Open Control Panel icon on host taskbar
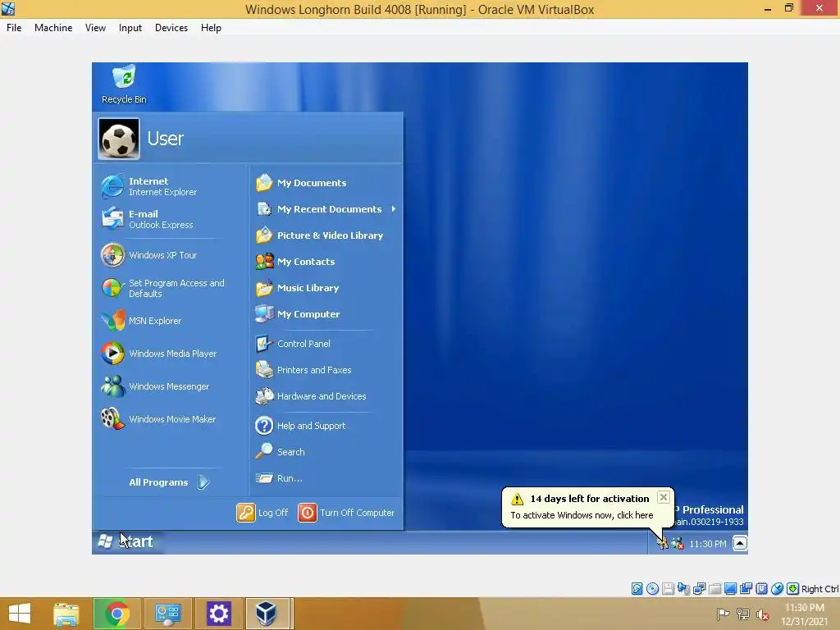The width and height of the screenshot is (840, 630). pyautogui.click(x=167, y=614)
